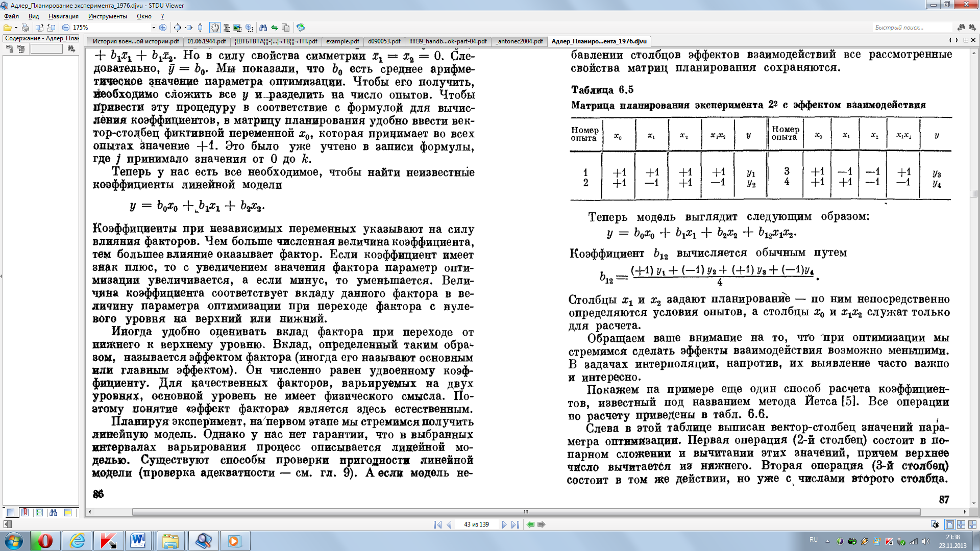
Task: Activate the Select Text tool
Action: coord(226,28)
